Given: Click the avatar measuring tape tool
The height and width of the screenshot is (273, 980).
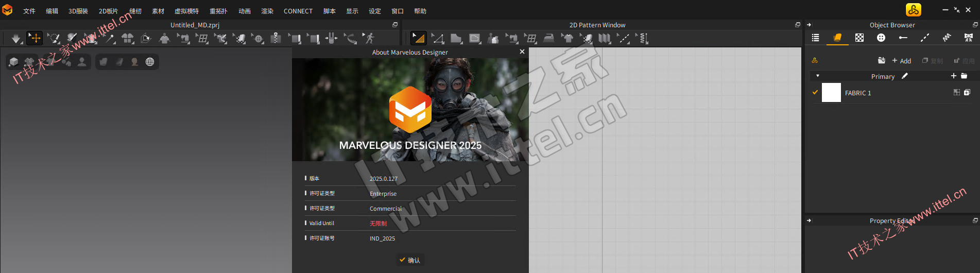Looking at the screenshot, I should pos(350,38).
